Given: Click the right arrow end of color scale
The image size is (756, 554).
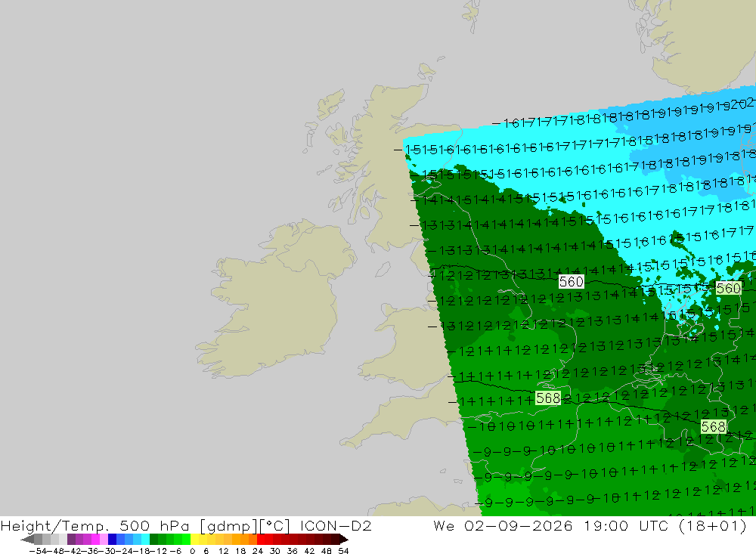Looking at the screenshot, I should (x=343, y=539).
